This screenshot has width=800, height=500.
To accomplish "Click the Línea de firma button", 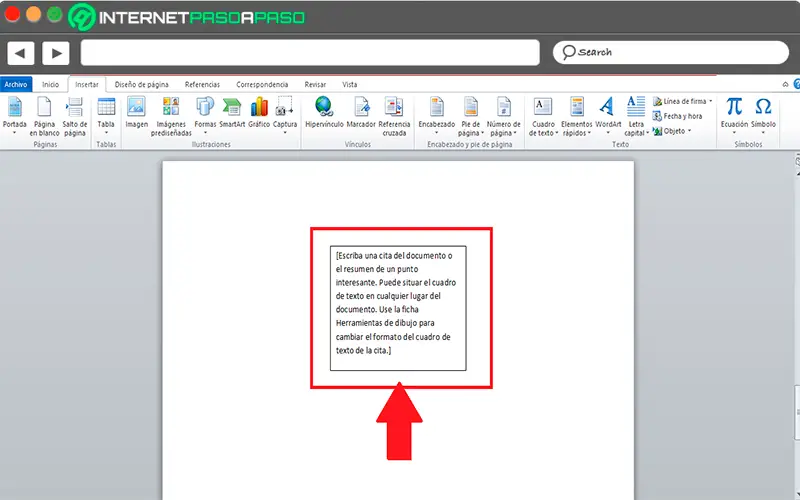I will point(680,101).
